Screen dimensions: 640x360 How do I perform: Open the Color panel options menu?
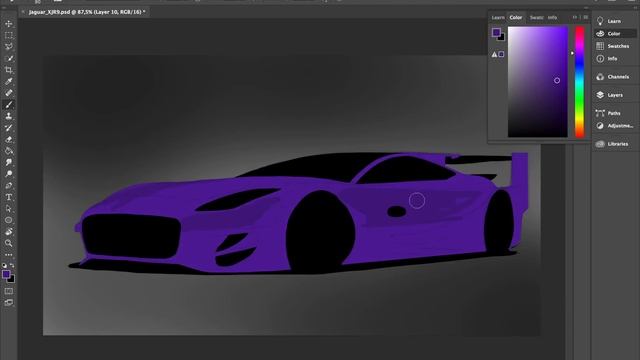(586, 17)
